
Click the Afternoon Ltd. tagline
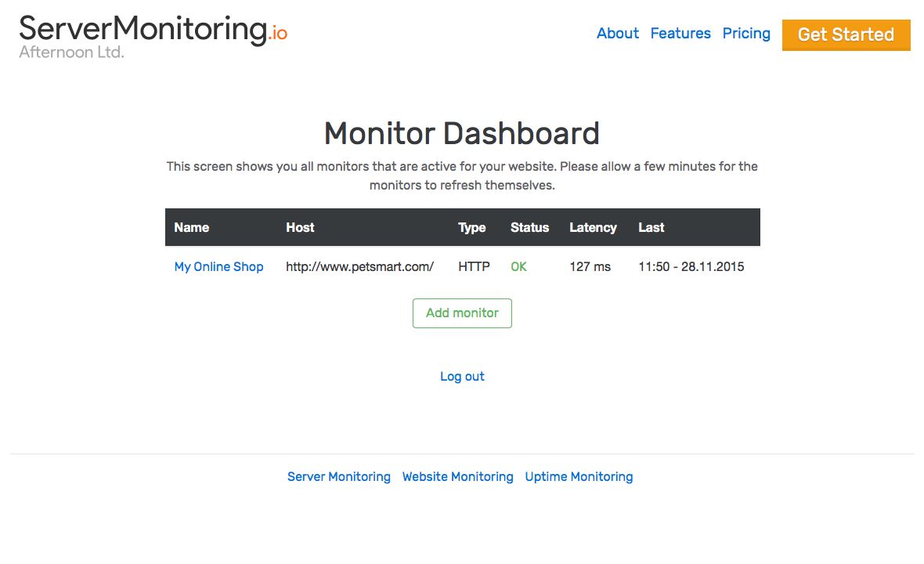pyautogui.click(x=71, y=52)
